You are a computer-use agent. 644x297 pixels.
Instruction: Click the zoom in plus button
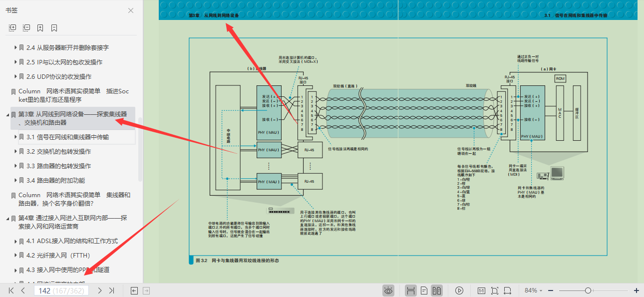(x=637, y=291)
